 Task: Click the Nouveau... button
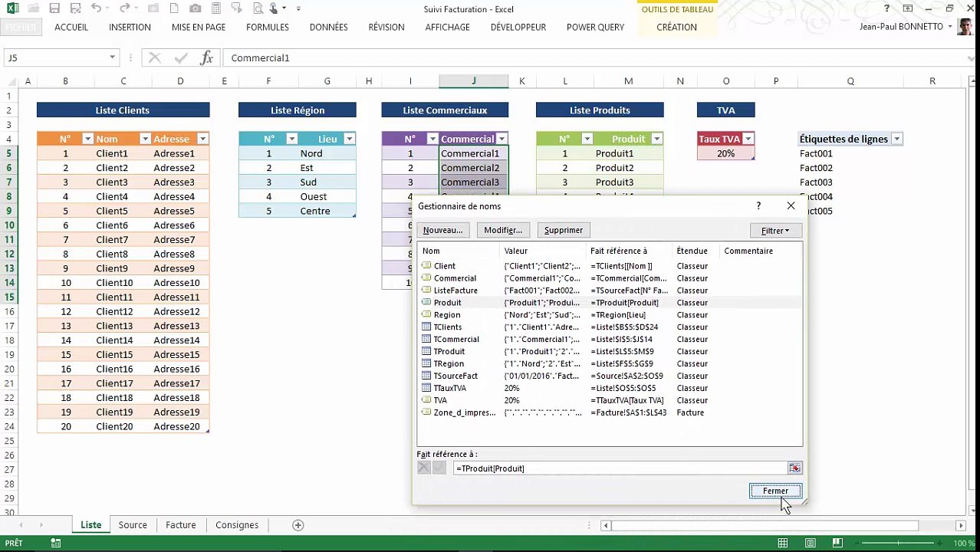tap(442, 230)
